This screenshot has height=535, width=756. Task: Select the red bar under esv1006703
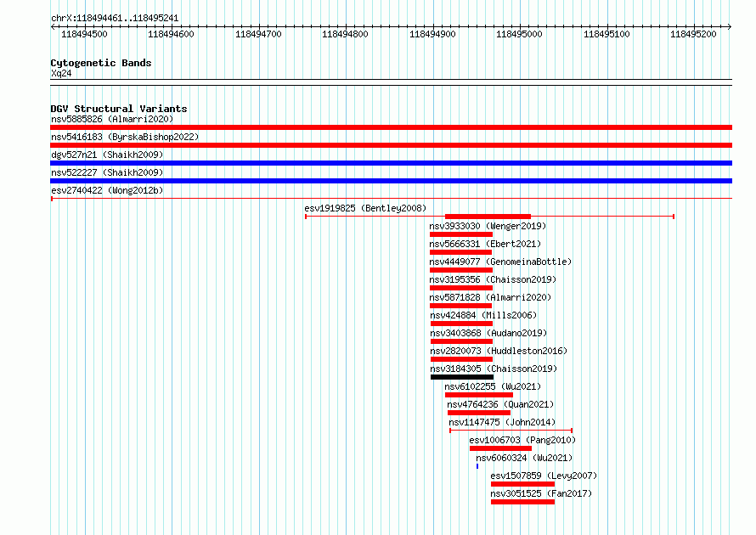click(500, 448)
